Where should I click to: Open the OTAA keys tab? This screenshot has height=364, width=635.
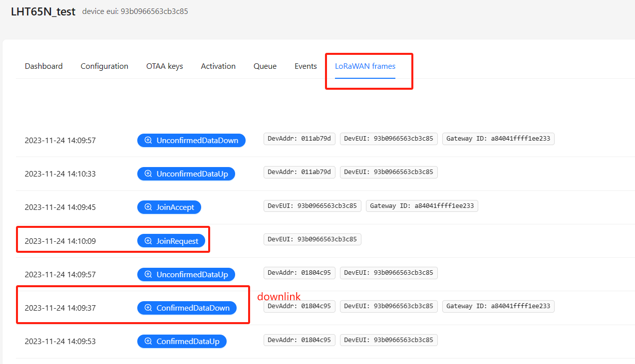pyautogui.click(x=165, y=66)
